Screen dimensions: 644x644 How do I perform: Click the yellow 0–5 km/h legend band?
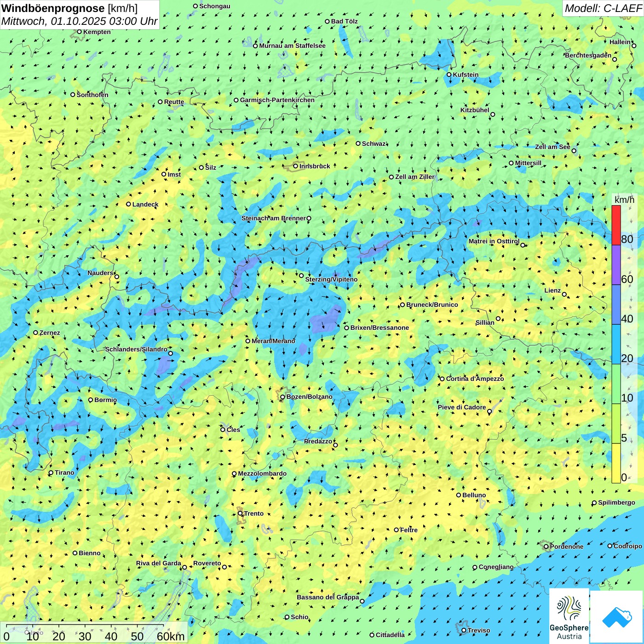pyautogui.click(x=616, y=463)
